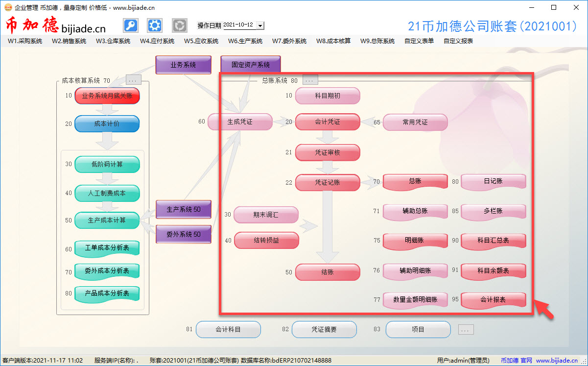Click the blue 成本计价 button

(x=107, y=124)
